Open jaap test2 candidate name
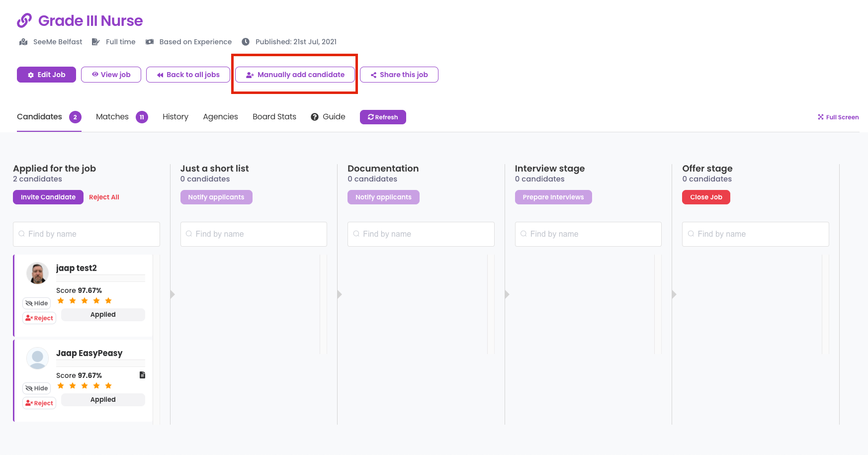Image resolution: width=868 pixels, height=455 pixels. [77, 268]
